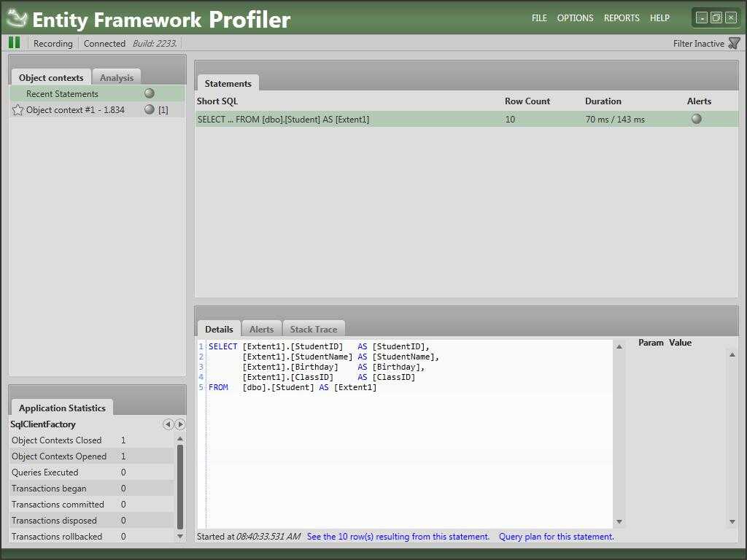This screenshot has height=560, width=747.
Task: Click SQL details scroll down arrow
Action: [x=619, y=522]
